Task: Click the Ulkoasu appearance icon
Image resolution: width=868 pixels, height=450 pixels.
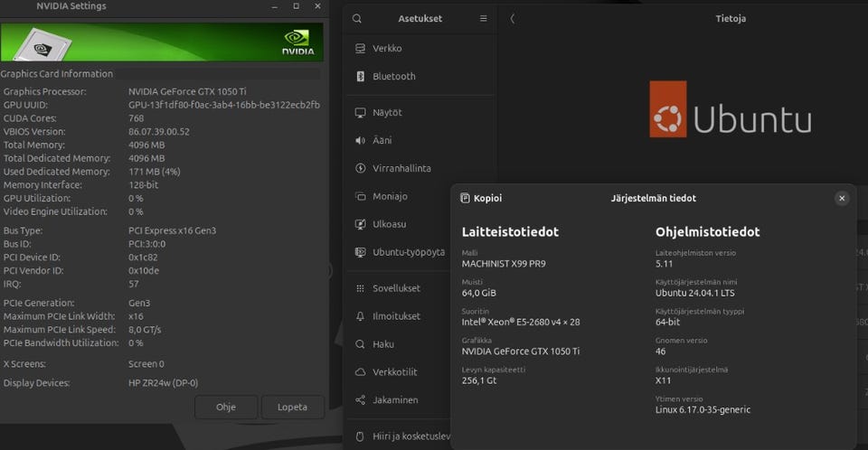Action: [x=361, y=224]
